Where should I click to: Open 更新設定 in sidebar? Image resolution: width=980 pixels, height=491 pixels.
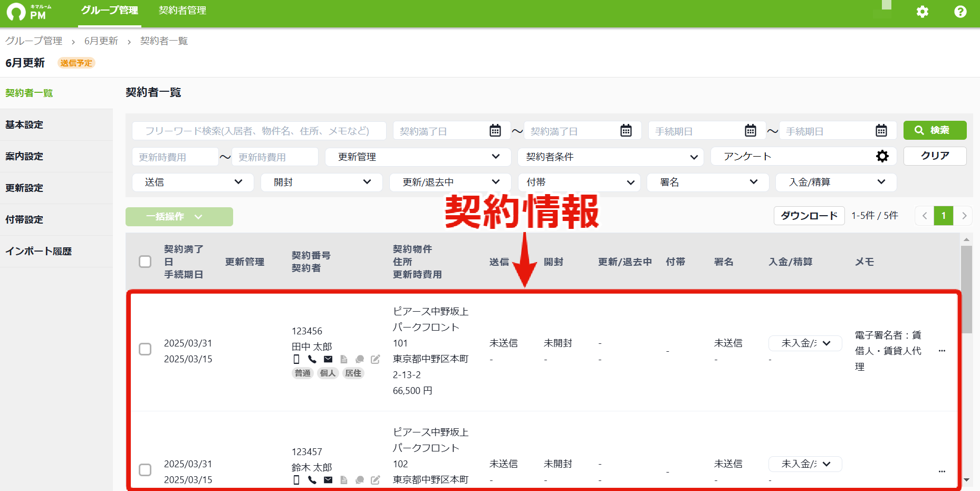pos(56,188)
